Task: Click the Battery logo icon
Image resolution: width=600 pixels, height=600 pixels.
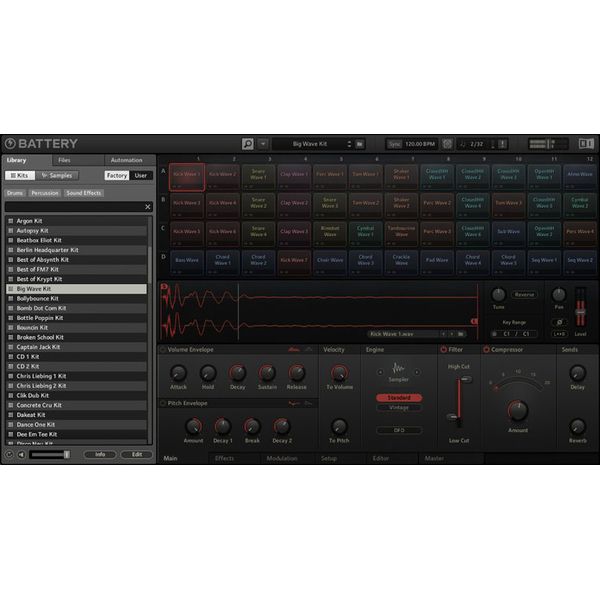Action: (x=10, y=143)
